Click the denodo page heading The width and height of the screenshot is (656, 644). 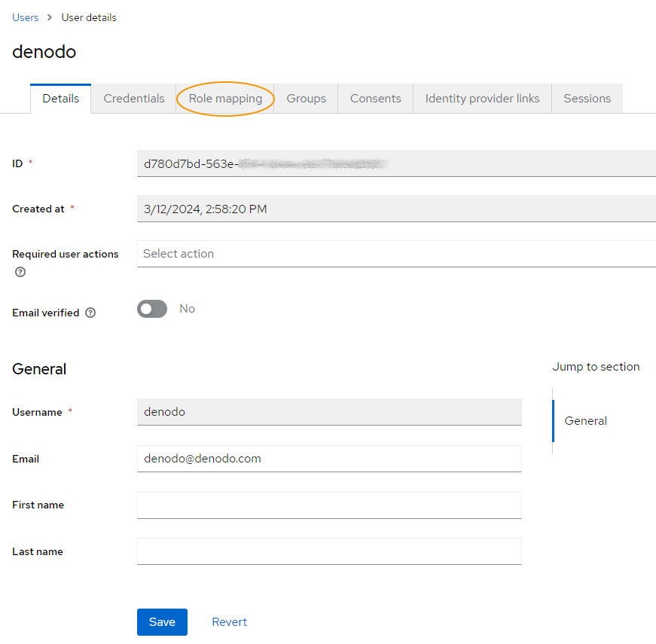tap(44, 52)
